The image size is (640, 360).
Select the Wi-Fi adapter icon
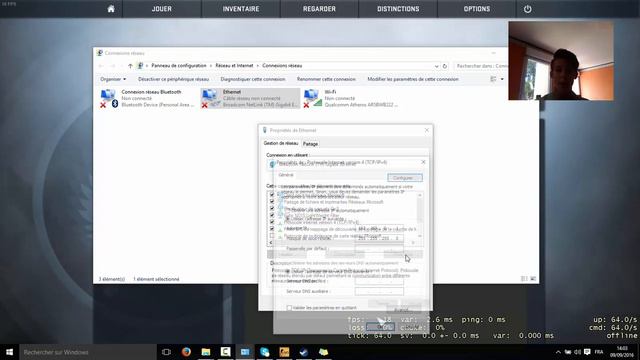pos(313,98)
